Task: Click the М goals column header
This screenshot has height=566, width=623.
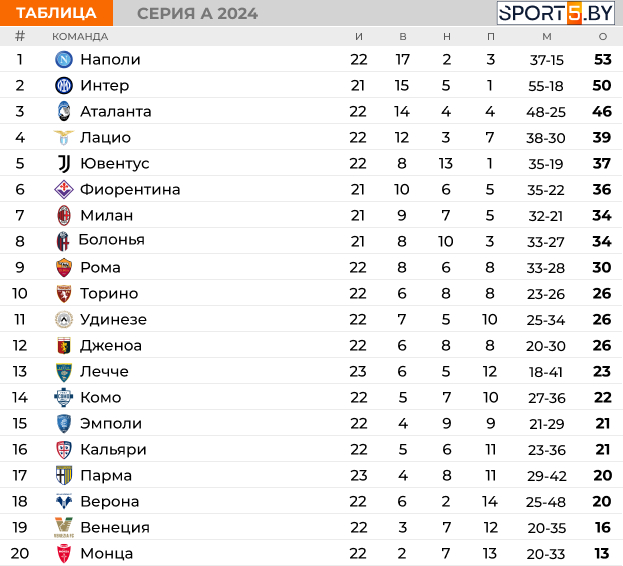Action: point(547,37)
